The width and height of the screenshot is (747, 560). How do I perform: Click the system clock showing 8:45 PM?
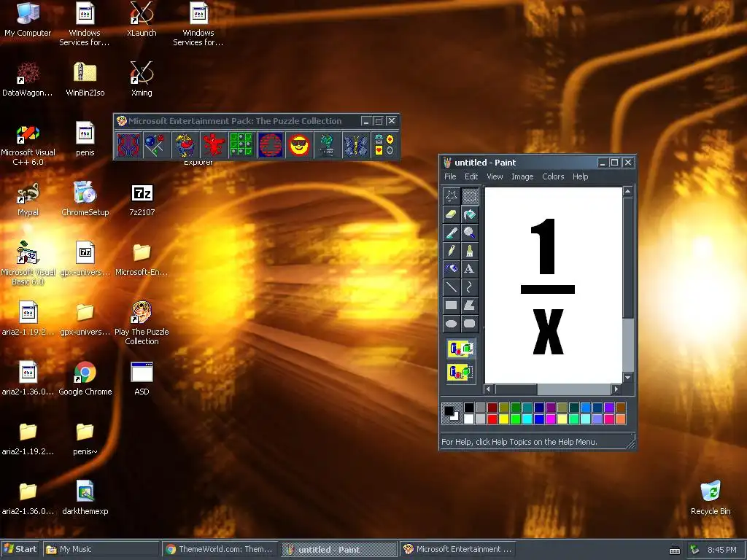(721, 550)
